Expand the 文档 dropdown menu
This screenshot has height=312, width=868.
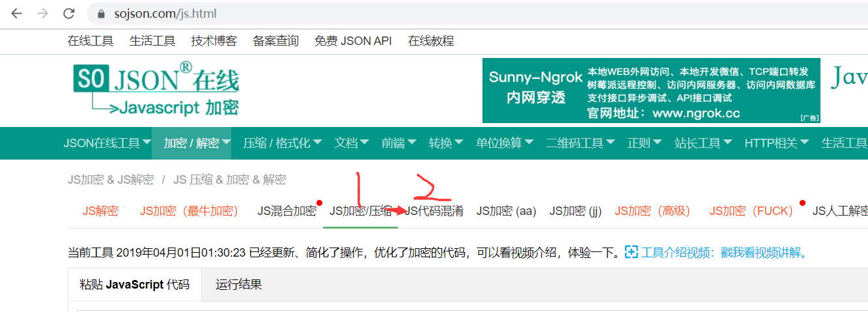(x=352, y=143)
